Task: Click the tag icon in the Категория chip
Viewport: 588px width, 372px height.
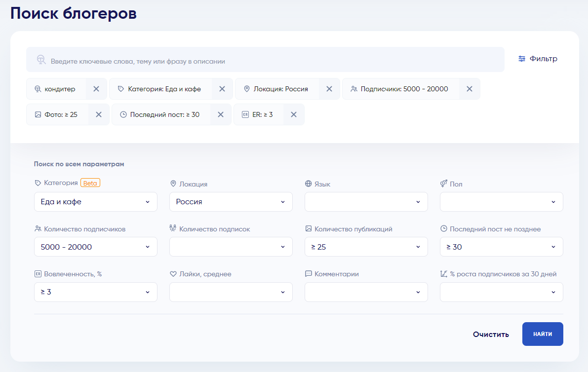Action: [x=121, y=89]
